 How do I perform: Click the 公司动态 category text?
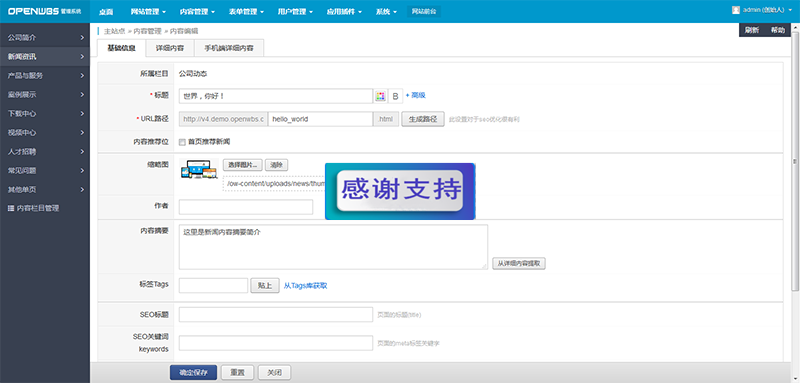tap(193, 73)
